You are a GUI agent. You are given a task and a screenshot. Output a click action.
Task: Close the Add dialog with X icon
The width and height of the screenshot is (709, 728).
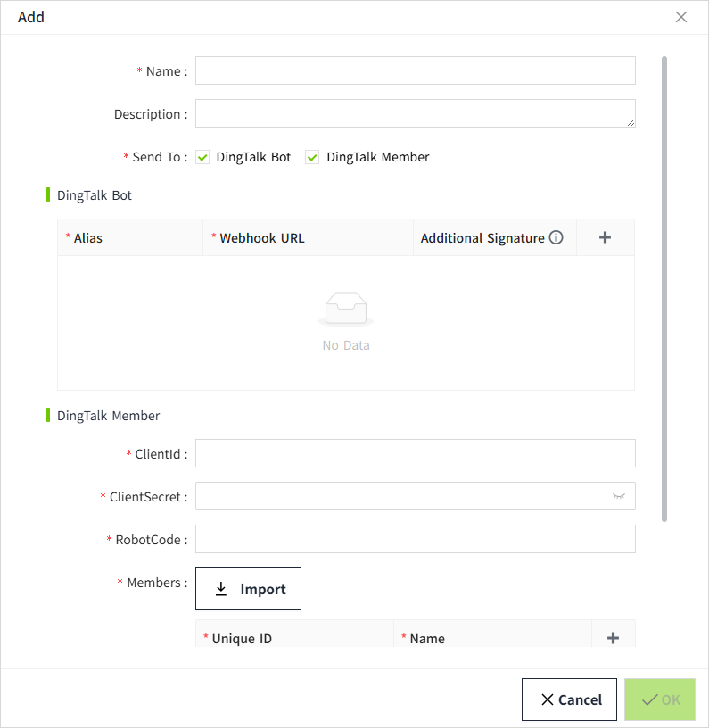pos(681,17)
